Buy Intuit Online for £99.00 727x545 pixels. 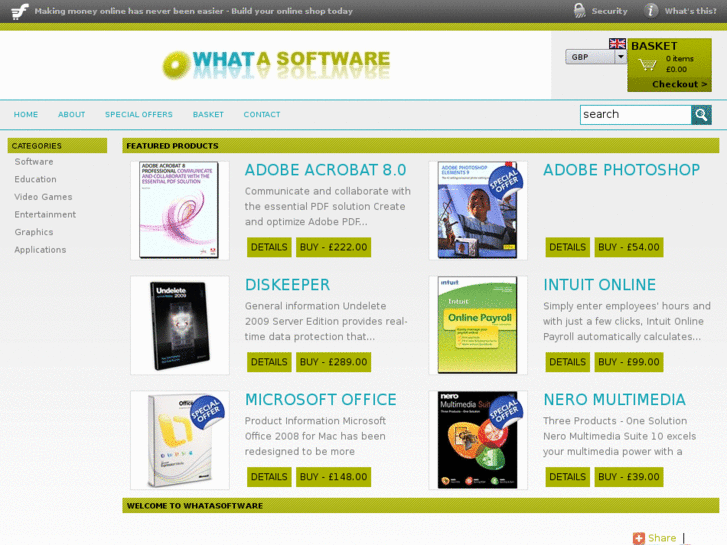pyautogui.click(x=629, y=362)
